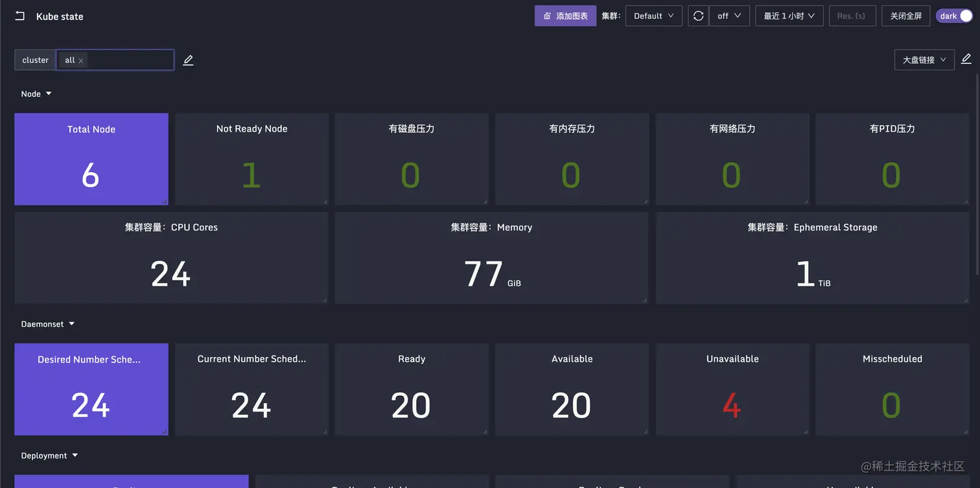Open the Default cluster dropdown

[654, 16]
